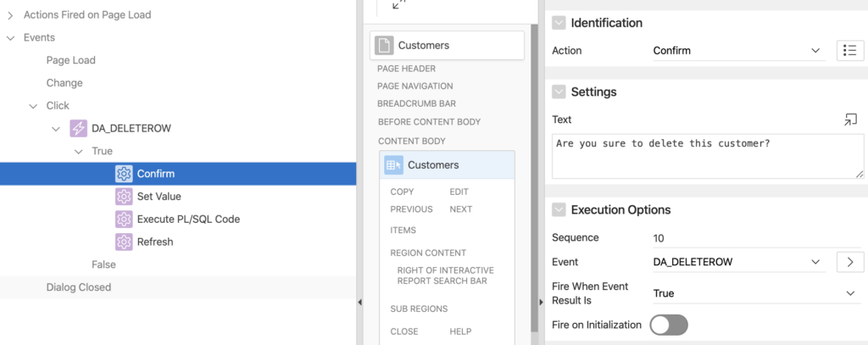
Task: Click the gear icon beside Set Value
Action: (124, 197)
